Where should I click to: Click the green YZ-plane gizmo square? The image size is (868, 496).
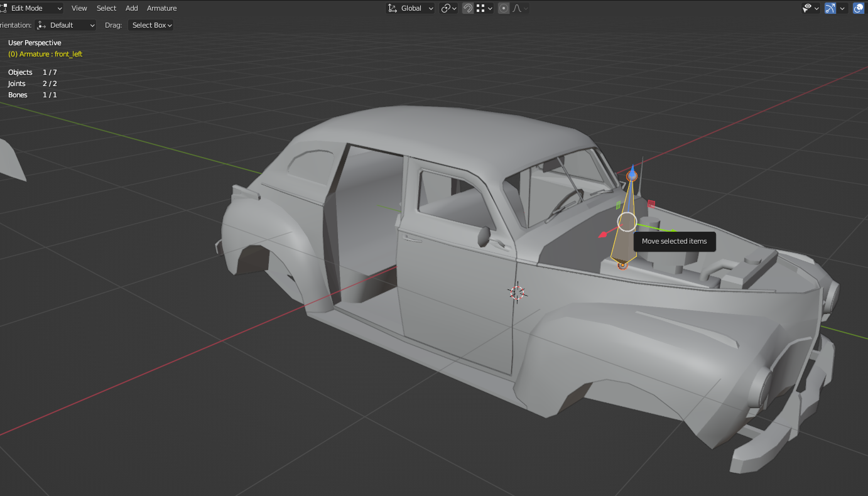[618, 205]
